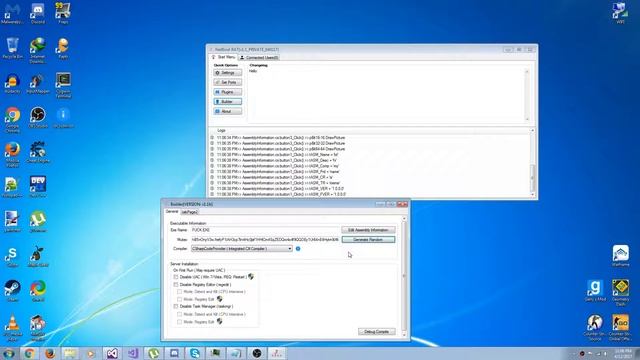Tick Detect and Kill mode under Registry Editor
The image size is (640, 360).
click(x=180, y=292)
